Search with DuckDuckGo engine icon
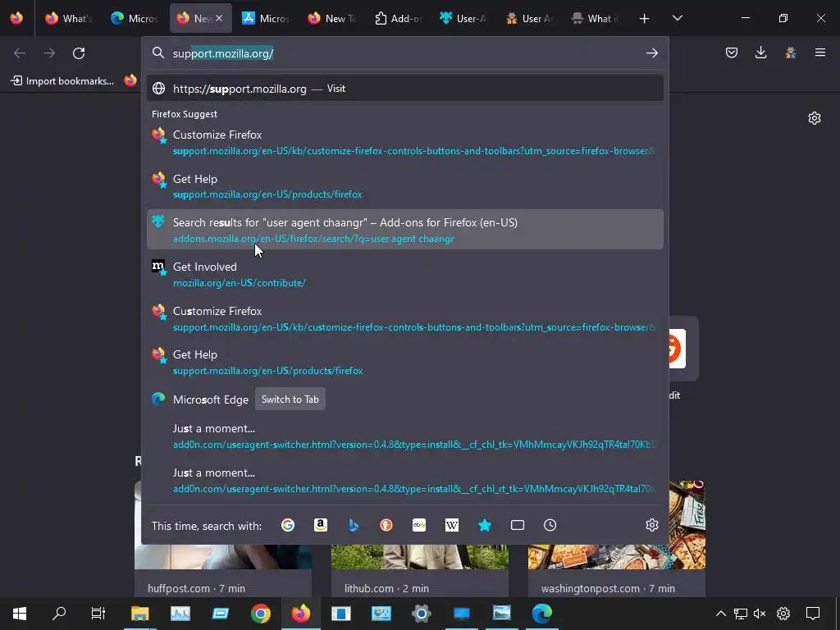Viewport: 840px width, 630px height. tap(386, 525)
